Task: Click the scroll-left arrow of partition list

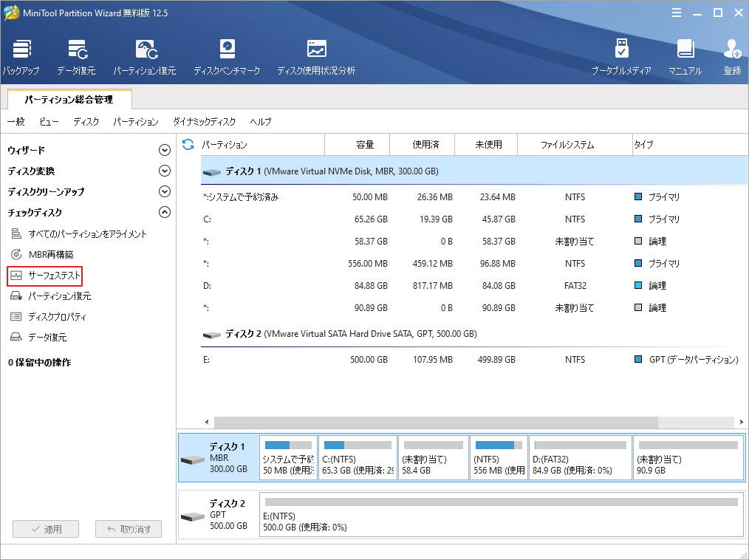Action: pos(207,422)
